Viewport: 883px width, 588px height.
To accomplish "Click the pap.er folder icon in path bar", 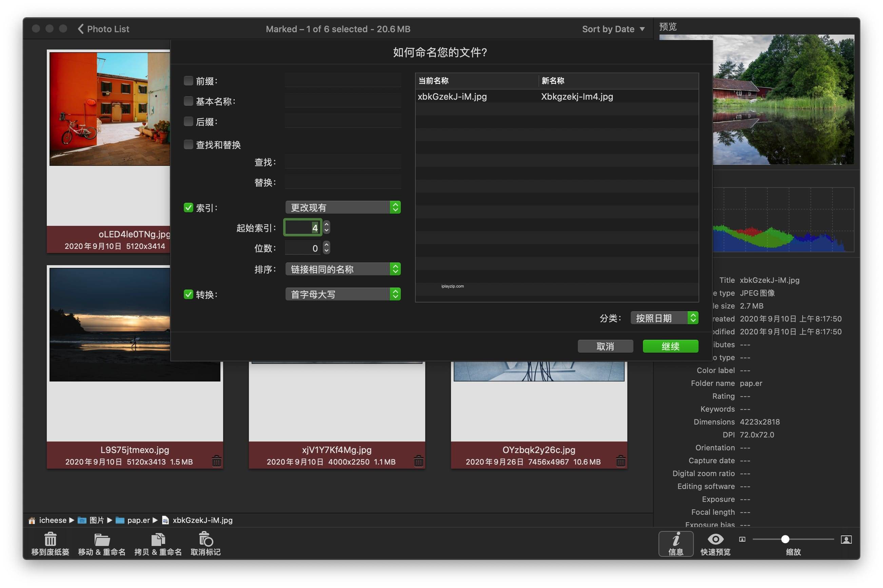I will coord(120,520).
